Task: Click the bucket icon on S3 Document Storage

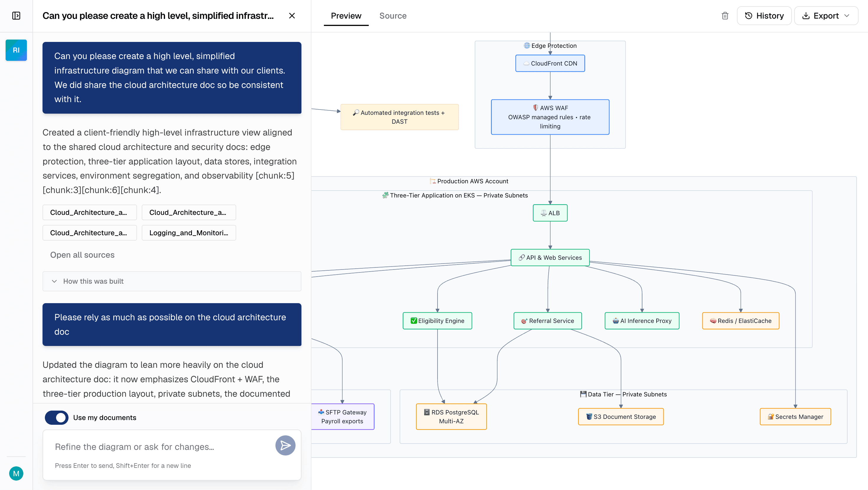Action: tap(589, 416)
